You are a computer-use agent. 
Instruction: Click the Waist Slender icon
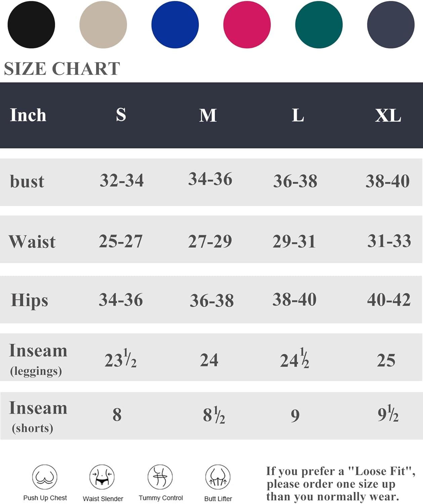pos(102,477)
